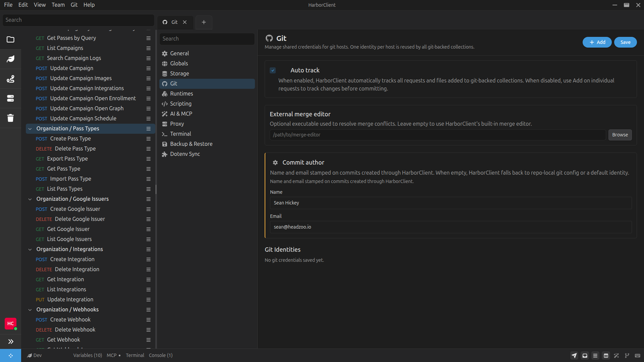
Task: Open menu icon for Organization / Pass Types folder
Action: [x=148, y=129]
